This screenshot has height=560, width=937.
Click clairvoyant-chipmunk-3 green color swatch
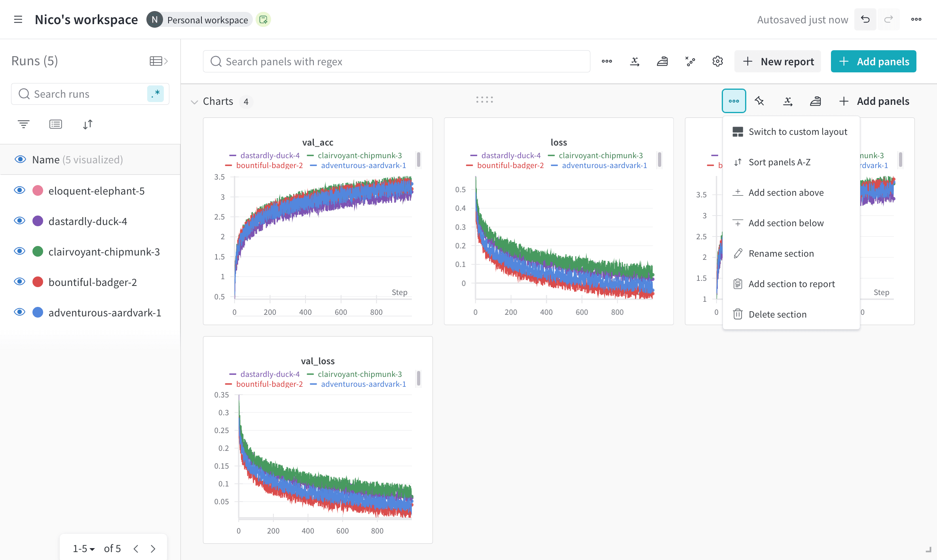(38, 252)
